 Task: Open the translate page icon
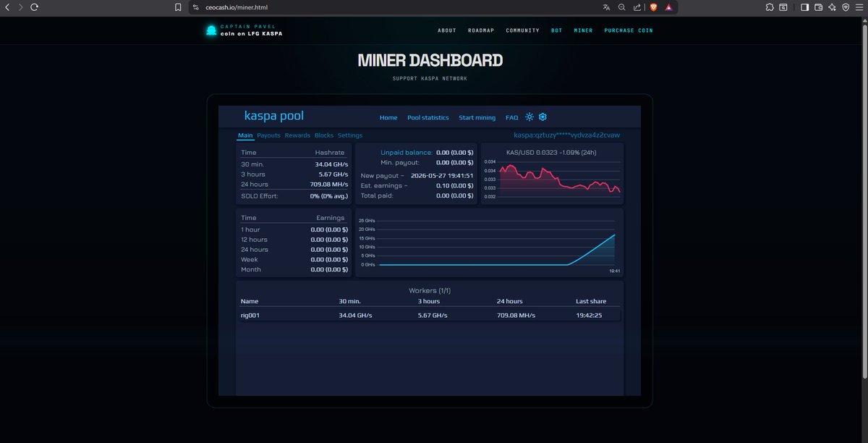606,7
